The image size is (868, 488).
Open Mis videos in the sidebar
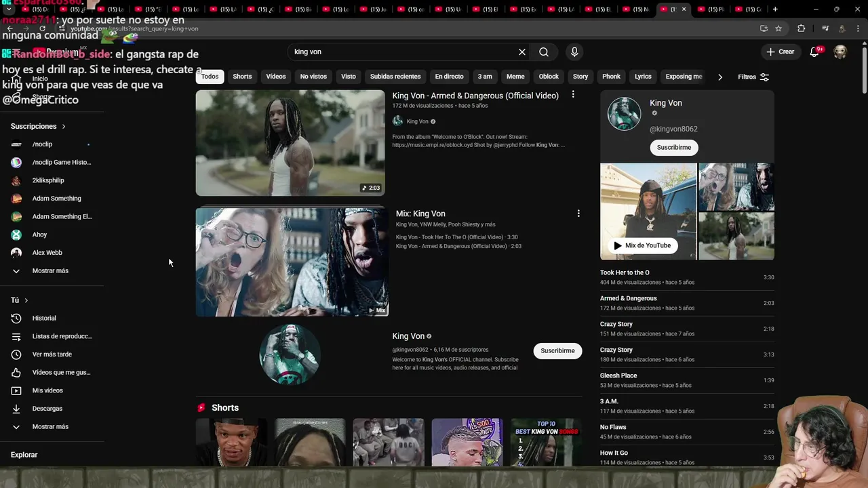(52, 390)
